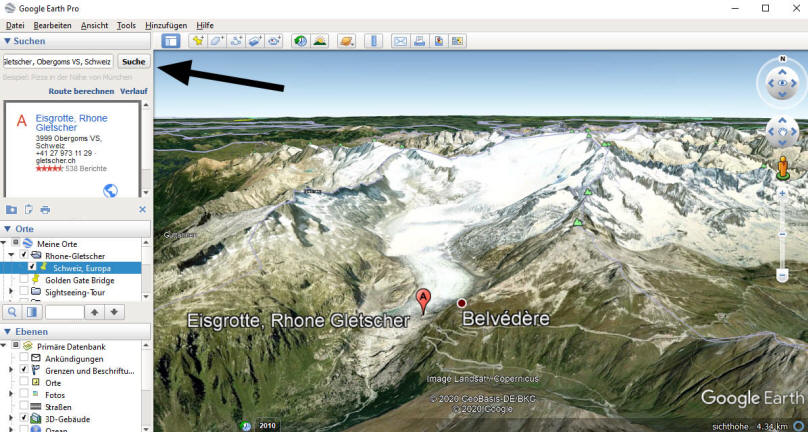Viewport: 808px width, 432px height.
Task: Open the Datei menu
Action: coord(15,25)
